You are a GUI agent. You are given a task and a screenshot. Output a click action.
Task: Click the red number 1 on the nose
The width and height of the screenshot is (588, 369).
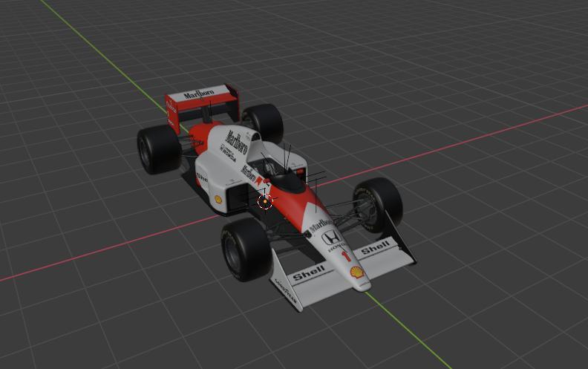click(x=346, y=256)
